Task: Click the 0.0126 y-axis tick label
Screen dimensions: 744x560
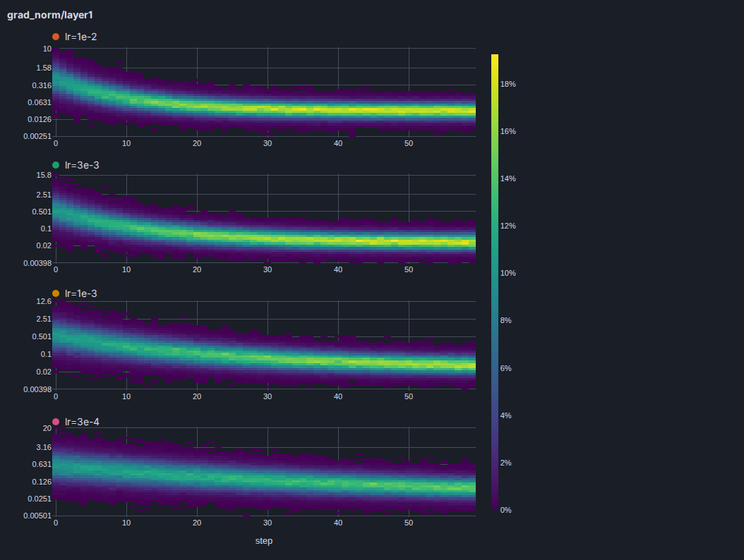Action: coord(40,119)
